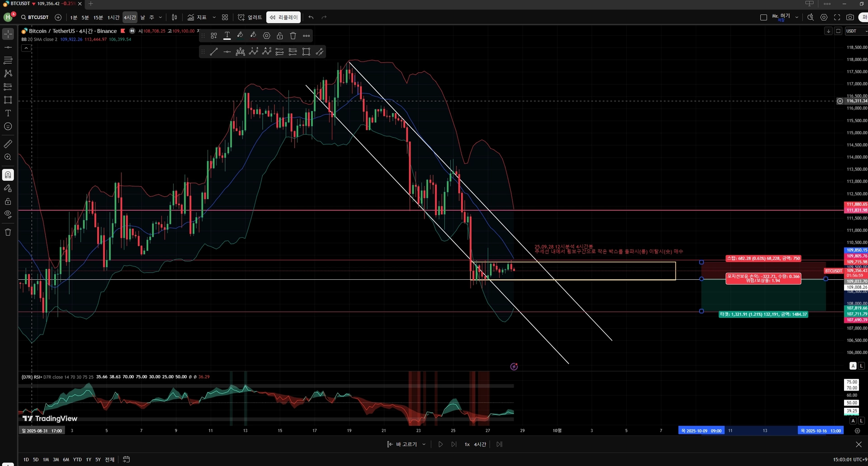Expand favorite indicators dropdown arrow
The image size is (868, 466).
pyautogui.click(x=214, y=17)
